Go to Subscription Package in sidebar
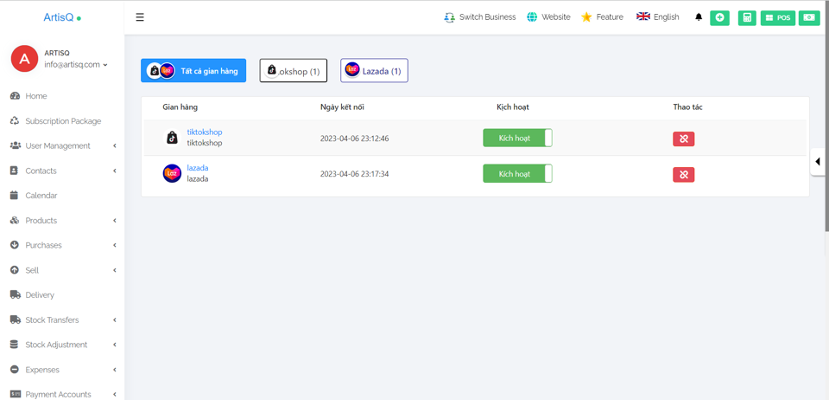Screen dimensions: 830x400 [x=63, y=121]
